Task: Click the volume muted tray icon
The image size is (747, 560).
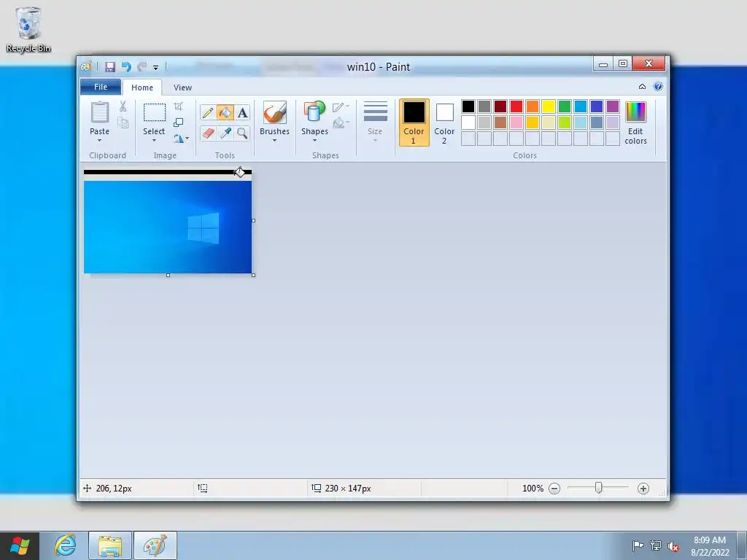Action: (x=673, y=545)
